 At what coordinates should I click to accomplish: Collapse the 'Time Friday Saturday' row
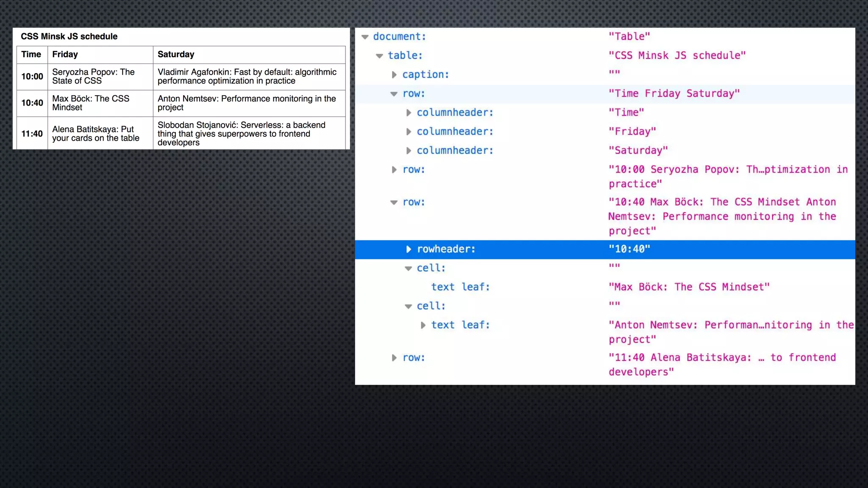coord(394,94)
